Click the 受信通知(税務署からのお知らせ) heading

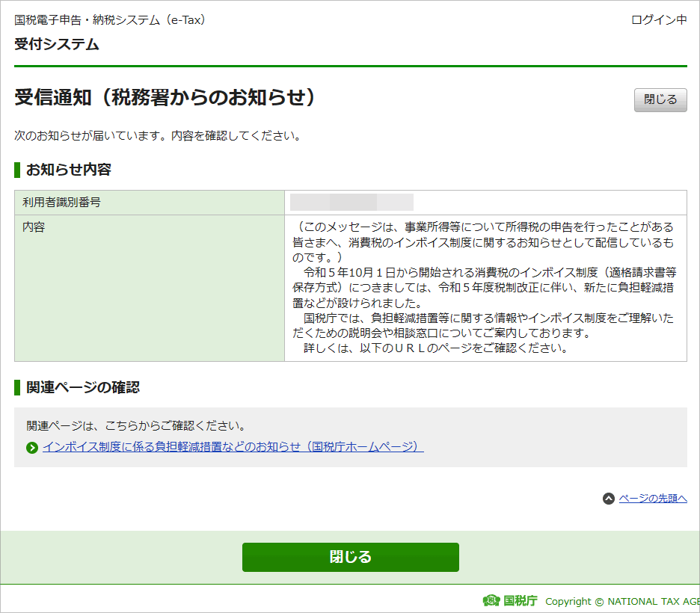[x=165, y=97]
